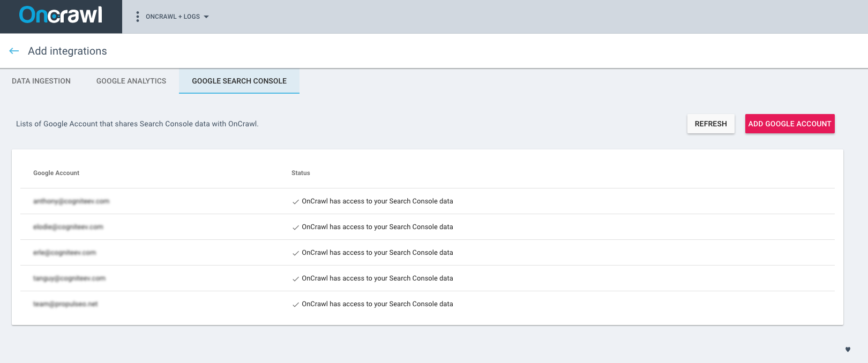Click the heart icon at the bottom right

pos(848,350)
